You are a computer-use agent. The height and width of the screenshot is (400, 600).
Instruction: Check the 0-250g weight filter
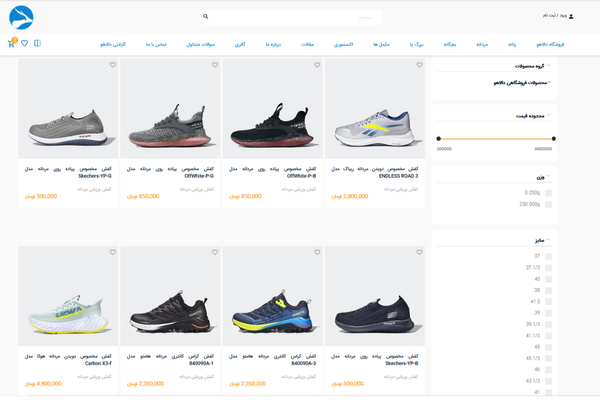pyautogui.click(x=548, y=193)
